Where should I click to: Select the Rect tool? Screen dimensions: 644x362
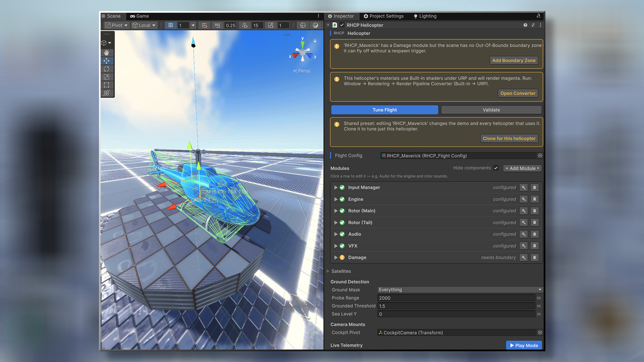(107, 85)
